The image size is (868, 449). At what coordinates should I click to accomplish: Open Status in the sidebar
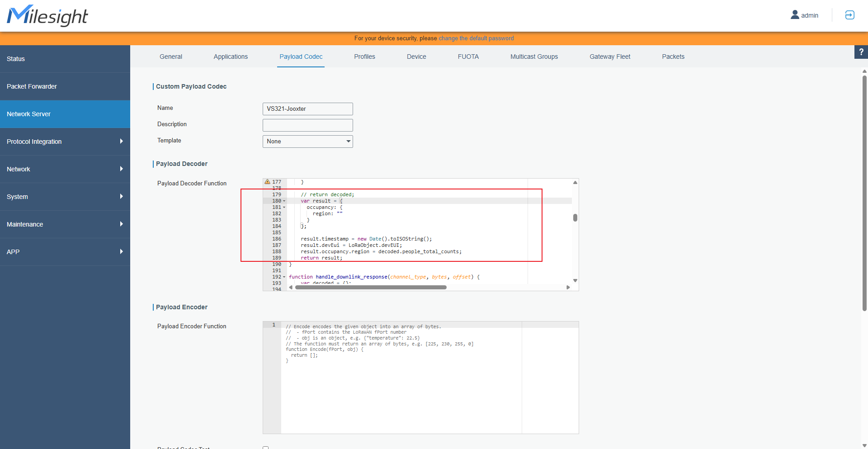click(x=65, y=59)
